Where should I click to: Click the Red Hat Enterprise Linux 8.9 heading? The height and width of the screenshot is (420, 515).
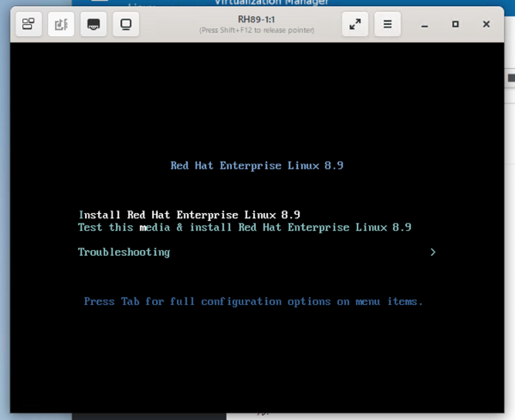coord(257,166)
